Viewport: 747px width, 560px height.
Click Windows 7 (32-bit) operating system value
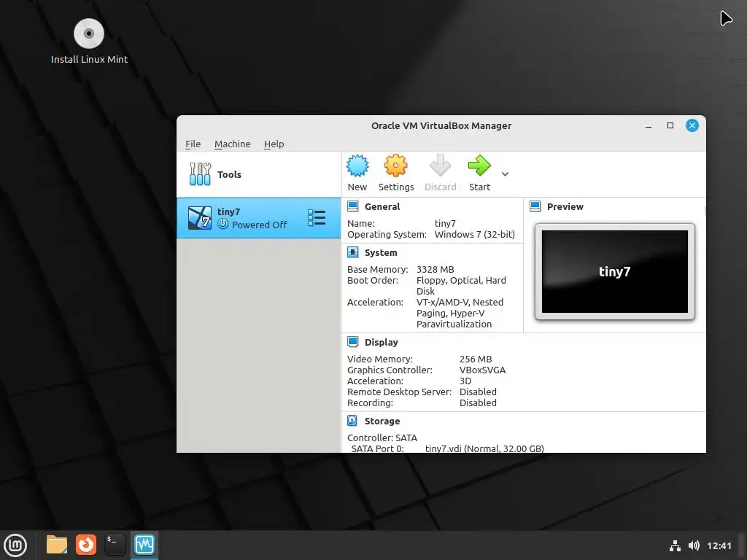tap(474, 234)
